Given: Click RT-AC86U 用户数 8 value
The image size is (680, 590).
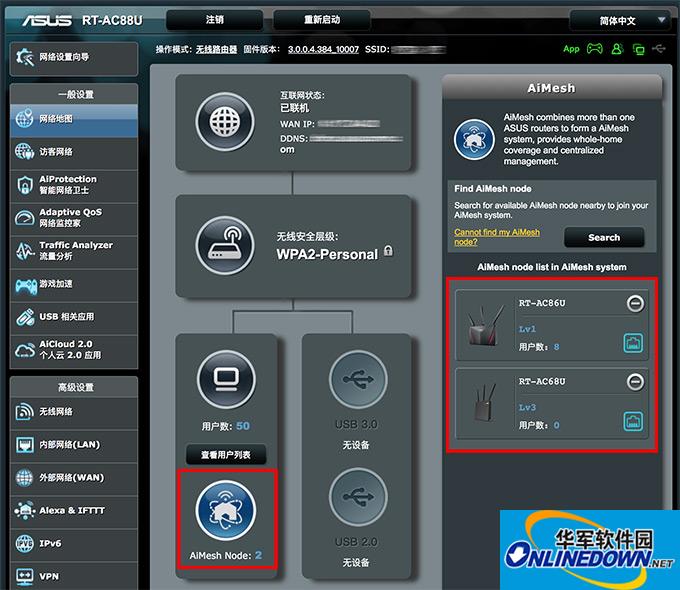Looking at the screenshot, I should click(556, 347).
